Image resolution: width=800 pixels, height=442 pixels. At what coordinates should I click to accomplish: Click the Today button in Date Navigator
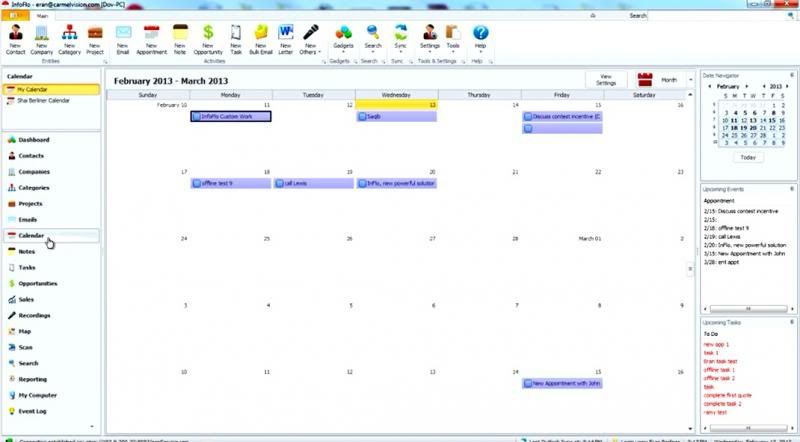(748, 157)
